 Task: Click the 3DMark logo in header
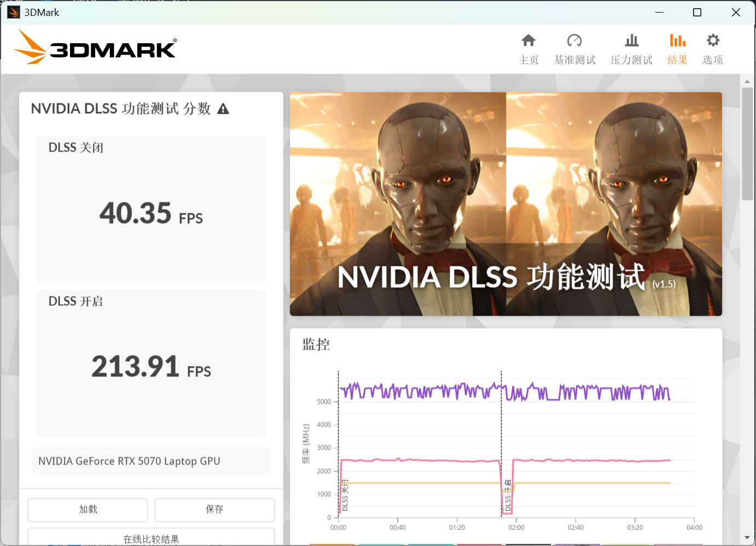pyautogui.click(x=95, y=47)
